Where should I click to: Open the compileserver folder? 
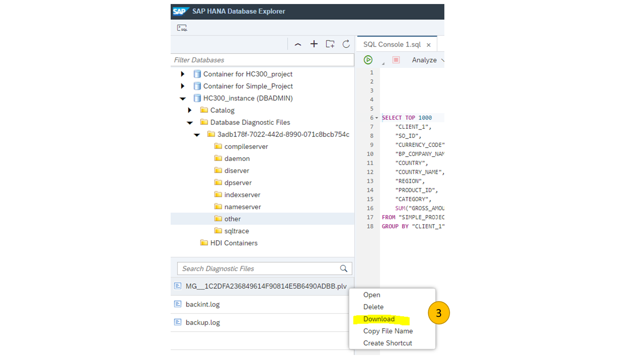pos(246,146)
